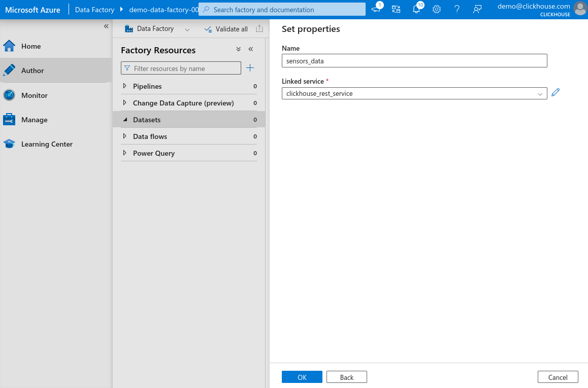Open the feedback icon in header

coord(477,9)
